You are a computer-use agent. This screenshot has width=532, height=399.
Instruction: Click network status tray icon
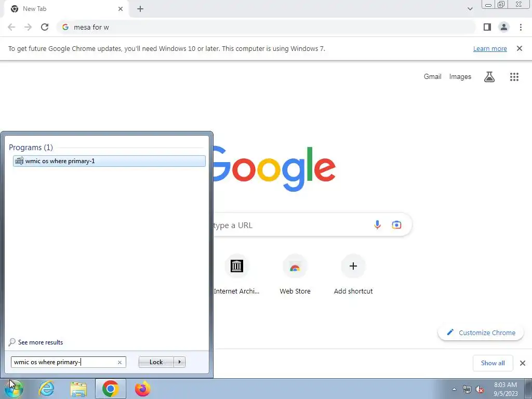(467, 389)
